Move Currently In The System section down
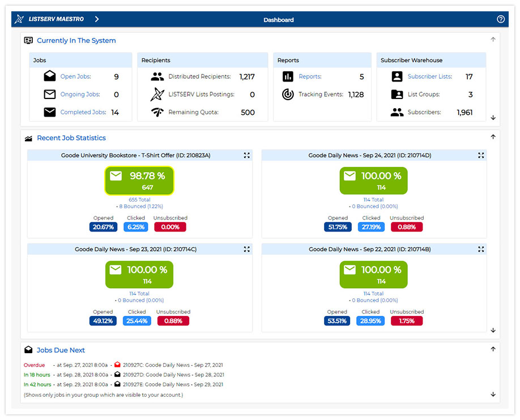520x420 pixels. [x=493, y=118]
